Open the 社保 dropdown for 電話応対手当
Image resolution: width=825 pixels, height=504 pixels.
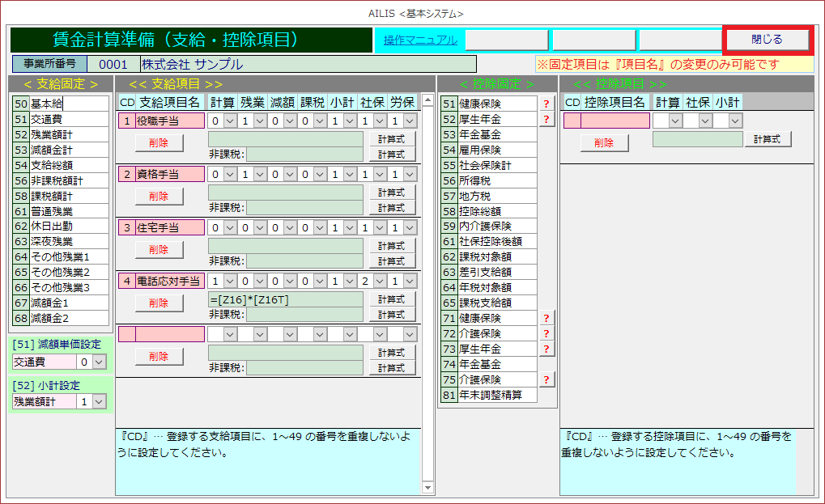point(380,281)
